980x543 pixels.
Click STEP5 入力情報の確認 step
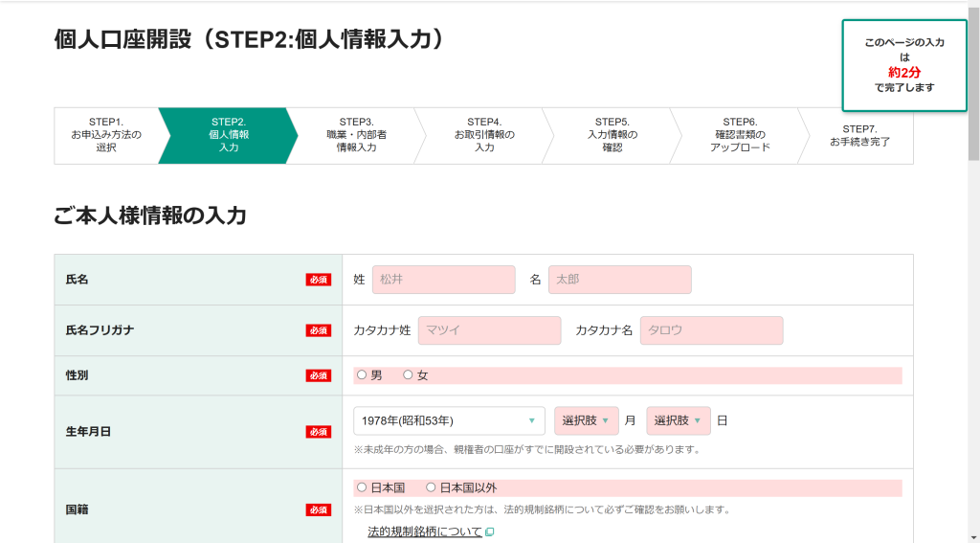(x=612, y=135)
